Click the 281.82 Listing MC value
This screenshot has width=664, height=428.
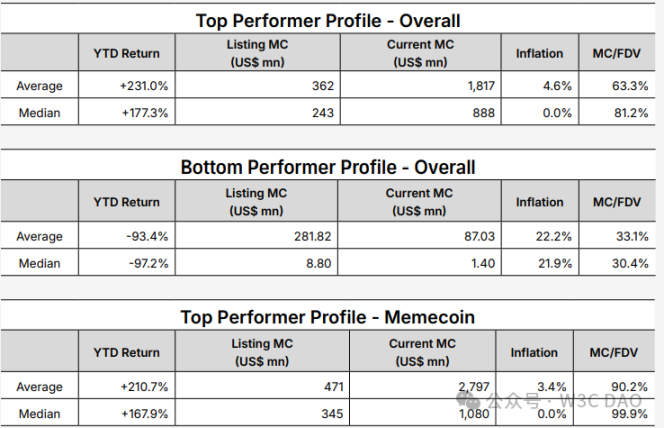310,237
